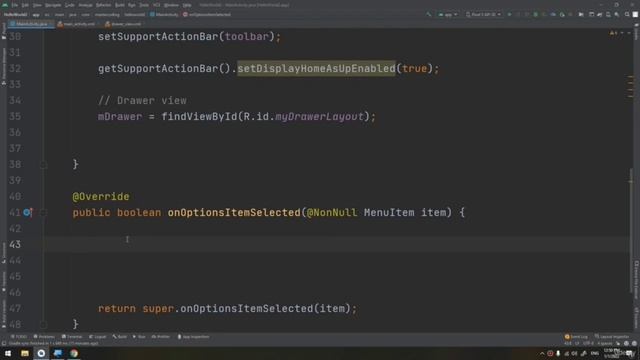This screenshot has height=360, width=640.
Task: Open the TODO tool window button
Action: [19, 337]
